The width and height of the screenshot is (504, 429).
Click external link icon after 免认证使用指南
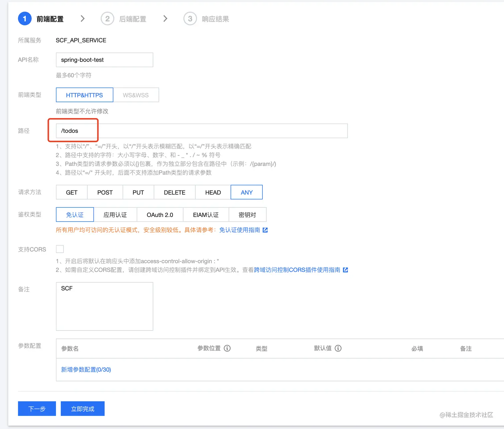click(x=265, y=230)
